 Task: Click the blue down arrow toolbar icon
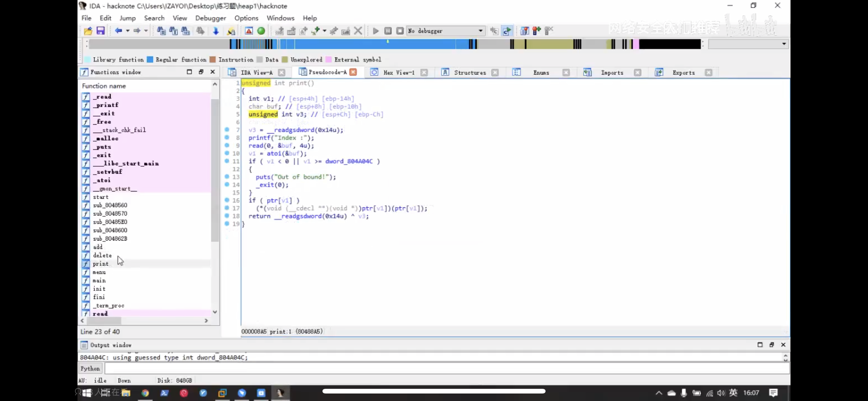216,31
